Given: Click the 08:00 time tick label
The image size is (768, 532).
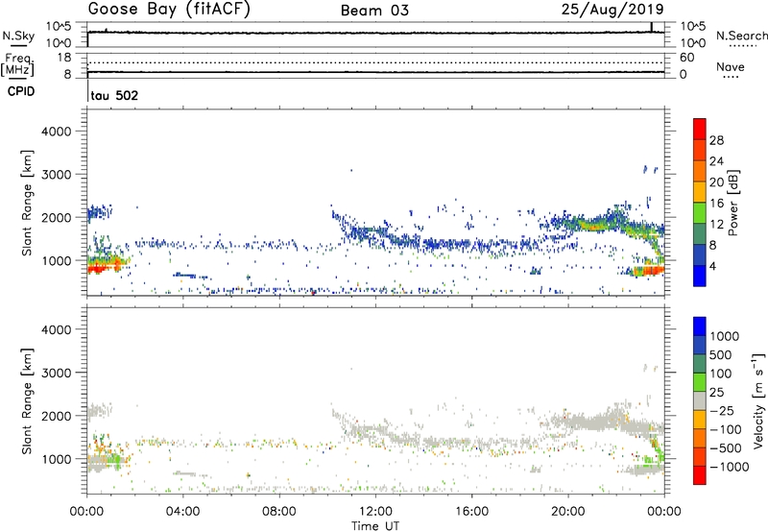Looking at the screenshot, I should pos(278,512).
